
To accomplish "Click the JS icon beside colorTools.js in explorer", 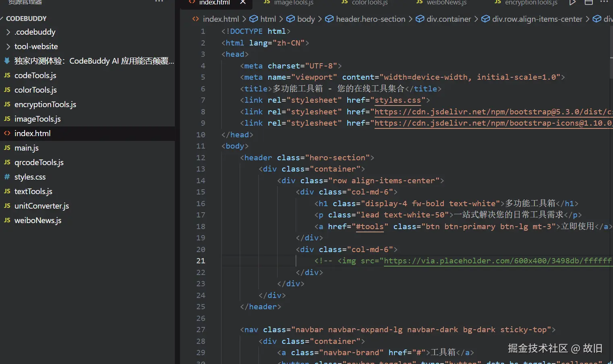I will pyautogui.click(x=7, y=90).
